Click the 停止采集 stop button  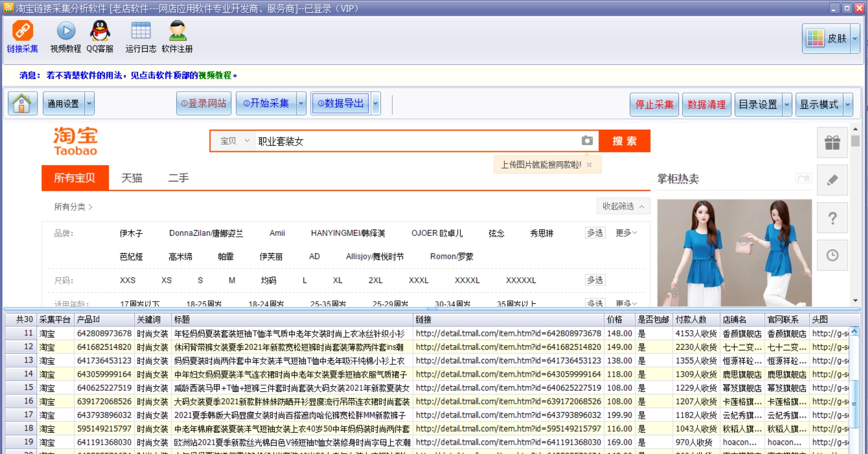[x=654, y=105]
